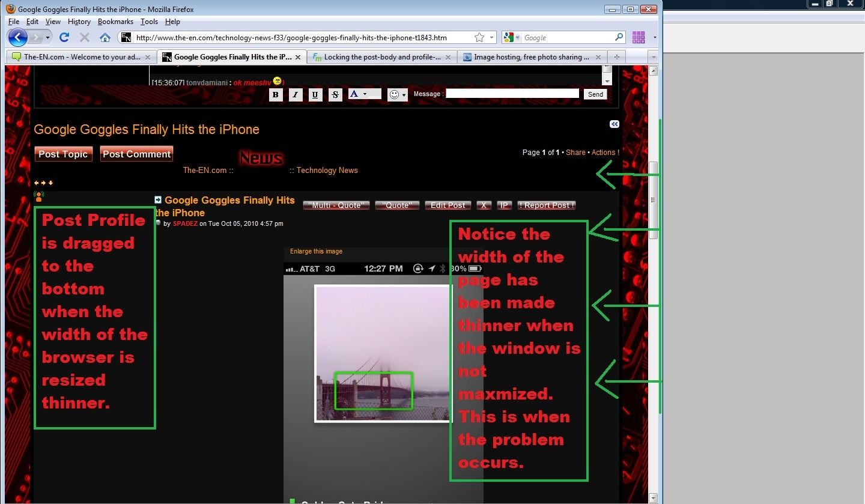Open the Tools menu

pyautogui.click(x=149, y=22)
